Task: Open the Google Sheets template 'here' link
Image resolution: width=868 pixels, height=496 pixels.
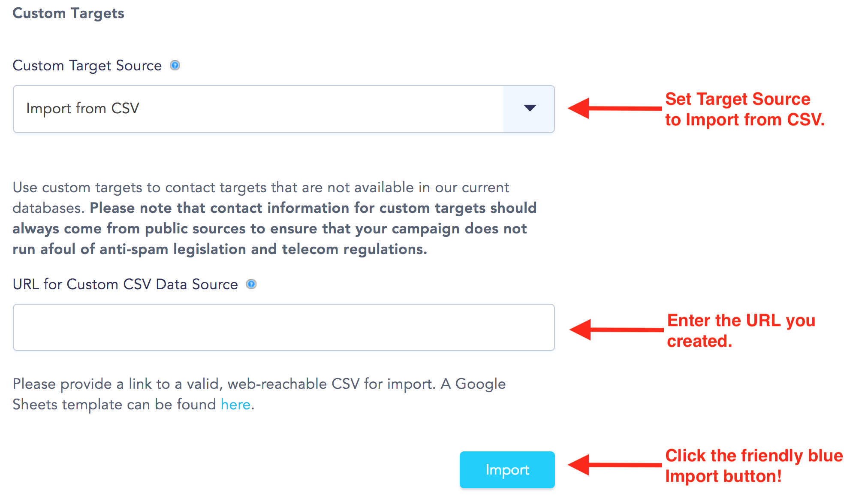Action: pos(235,404)
